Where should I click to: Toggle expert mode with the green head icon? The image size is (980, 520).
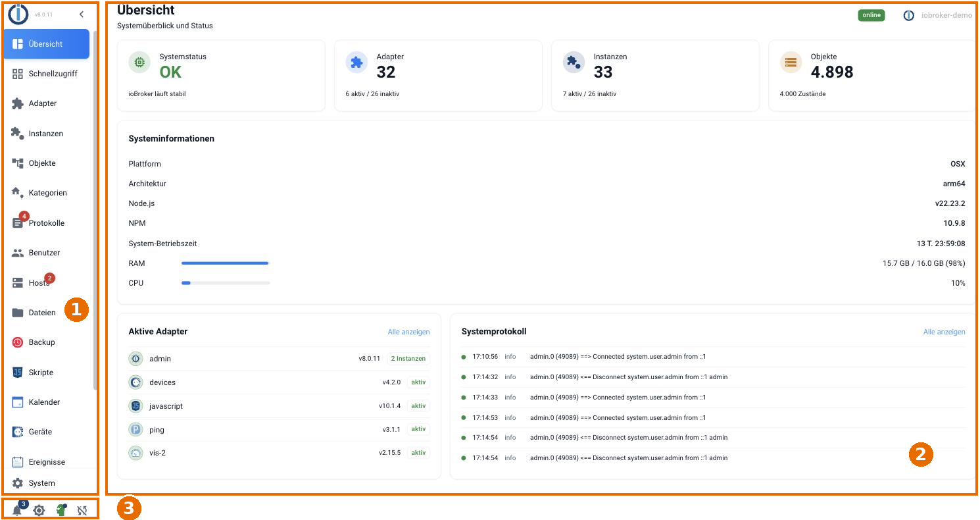[61, 509]
